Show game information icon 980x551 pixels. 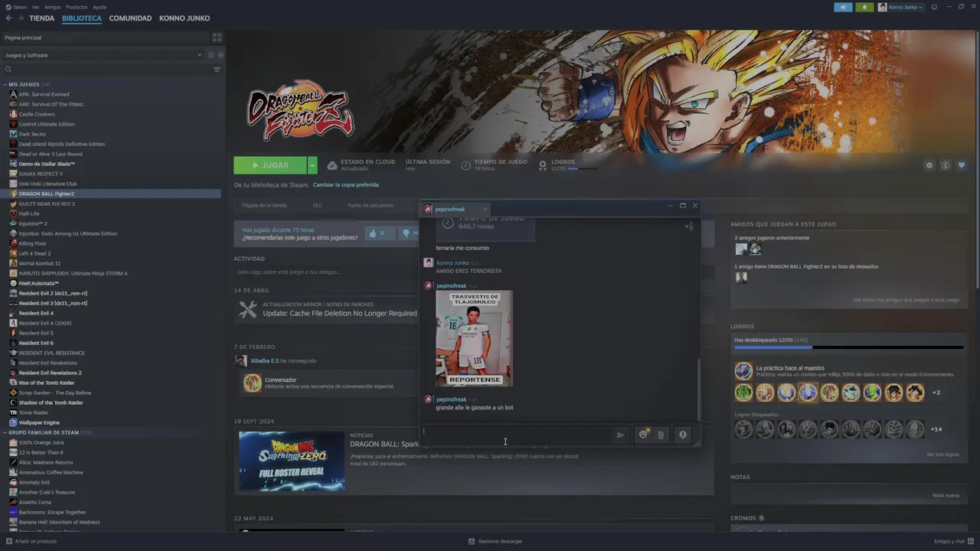(x=946, y=165)
